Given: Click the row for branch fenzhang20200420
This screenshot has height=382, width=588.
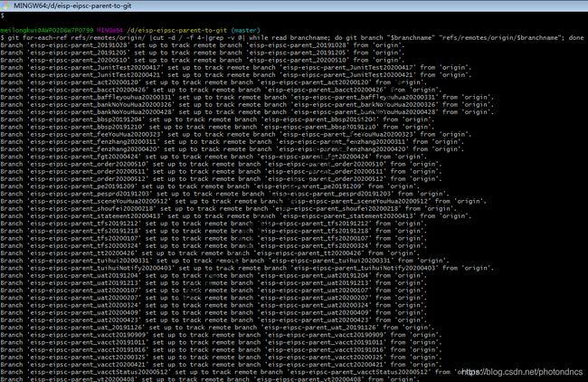Looking at the screenshot, I should tap(232, 149).
